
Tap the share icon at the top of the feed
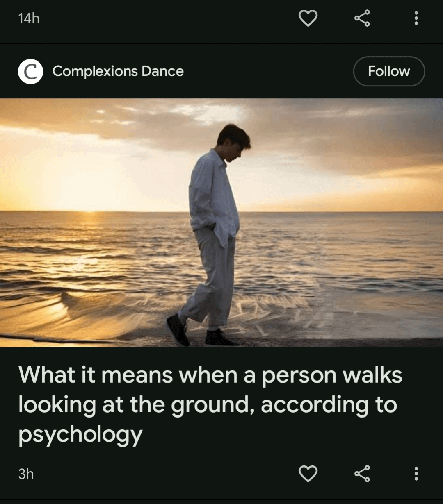362,18
